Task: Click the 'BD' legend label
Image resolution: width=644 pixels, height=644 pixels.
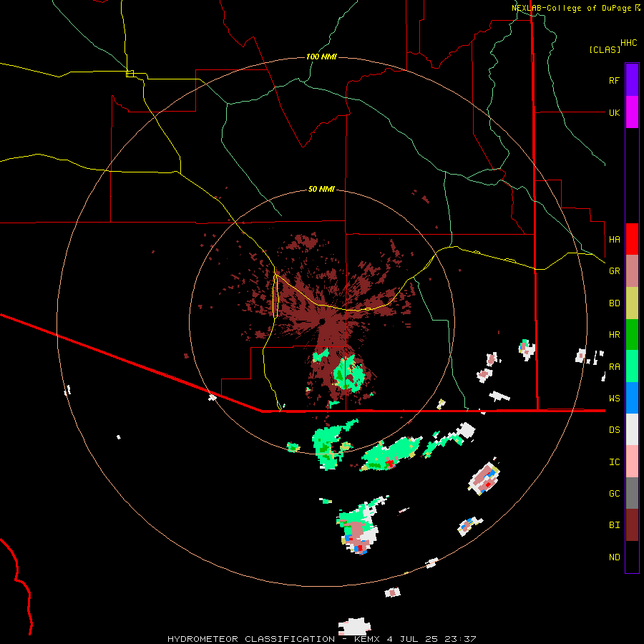Action: coord(614,303)
